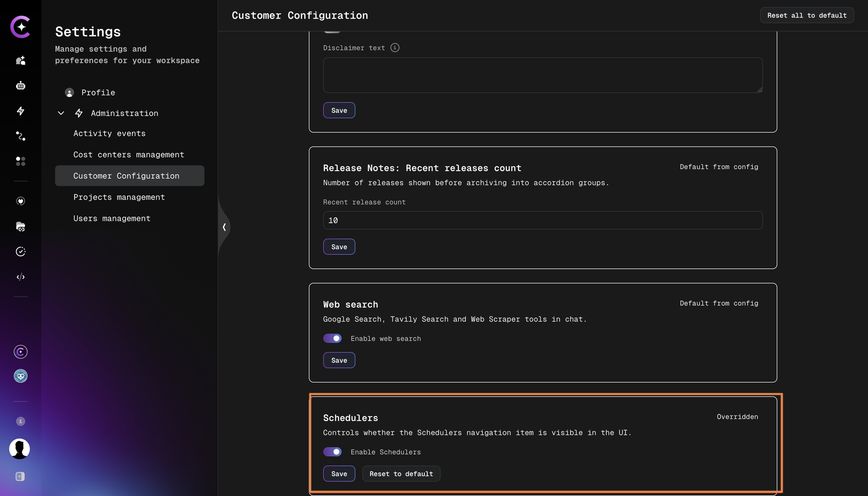Save the Schedulers setting
The height and width of the screenshot is (496, 868).
point(339,474)
